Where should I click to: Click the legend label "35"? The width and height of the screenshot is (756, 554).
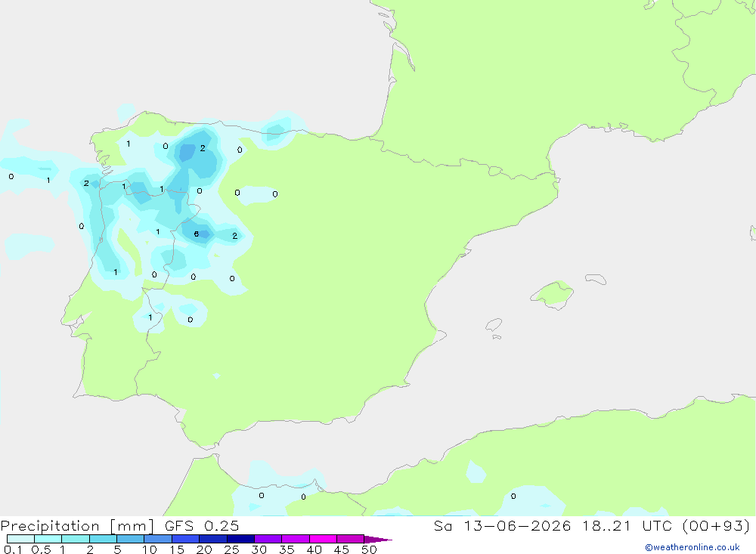pyautogui.click(x=287, y=549)
